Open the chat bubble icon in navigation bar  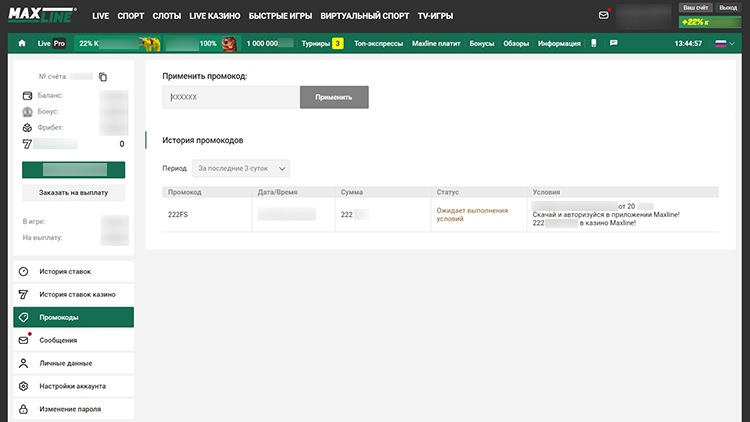pyautogui.click(x=613, y=43)
